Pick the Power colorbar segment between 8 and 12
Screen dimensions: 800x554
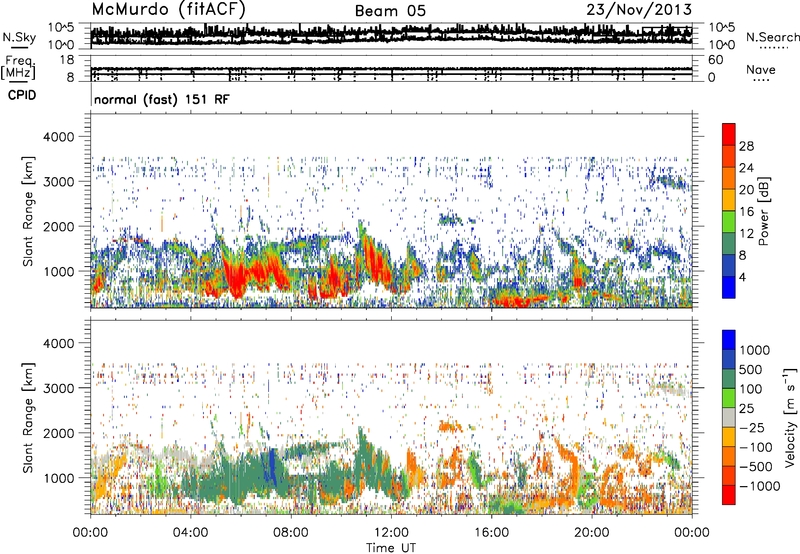(x=729, y=244)
